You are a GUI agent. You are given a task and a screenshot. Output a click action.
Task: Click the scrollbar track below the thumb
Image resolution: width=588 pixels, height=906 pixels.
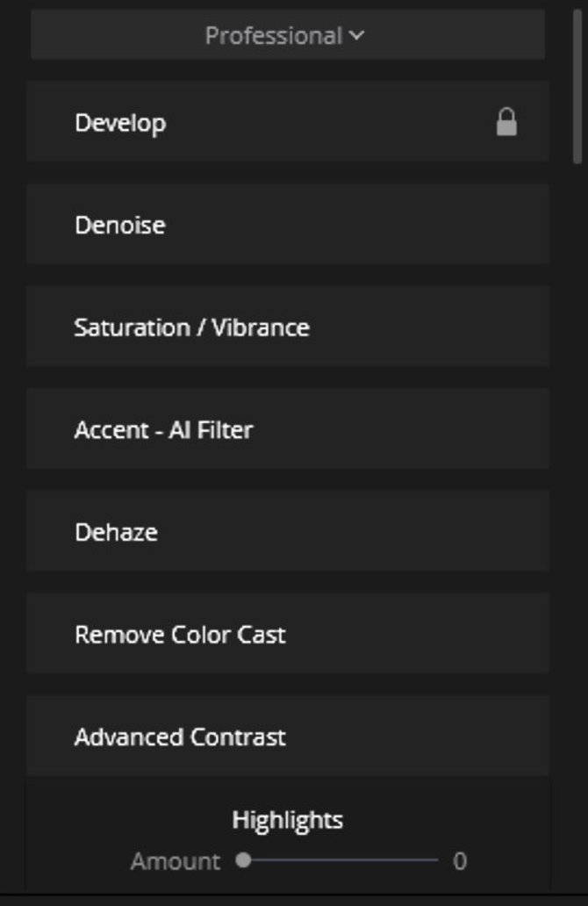(577, 520)
